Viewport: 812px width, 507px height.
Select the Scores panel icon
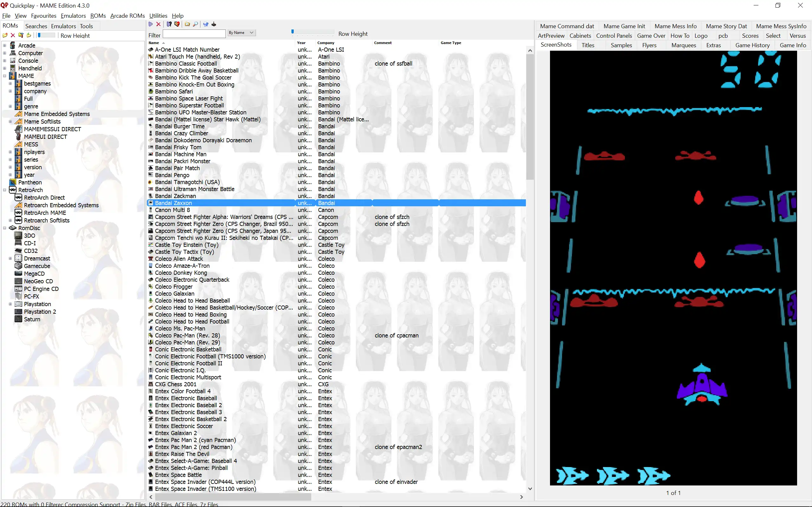750,35
